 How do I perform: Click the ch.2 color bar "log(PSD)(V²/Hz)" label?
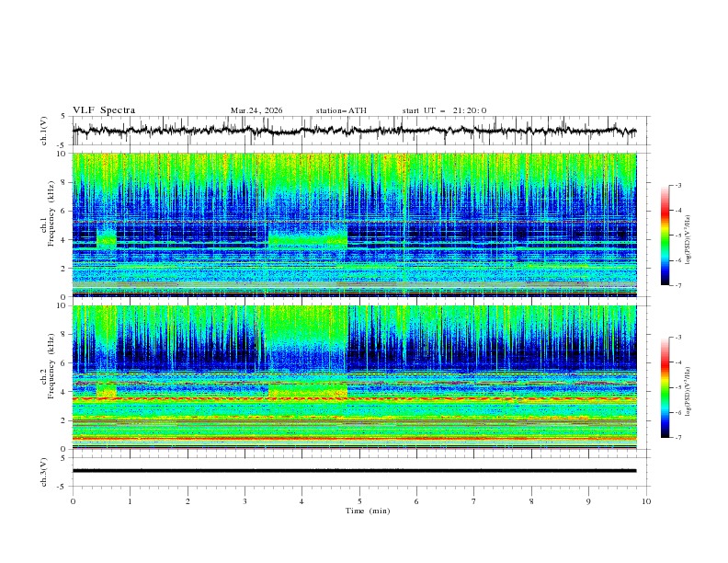pos(688,391)
